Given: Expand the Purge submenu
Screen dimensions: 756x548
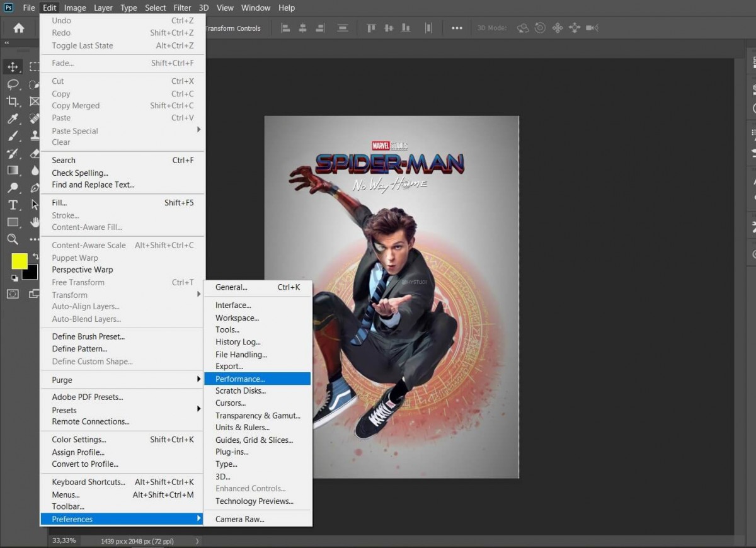Looking at the screenshot, I should (x=122, y=380).
